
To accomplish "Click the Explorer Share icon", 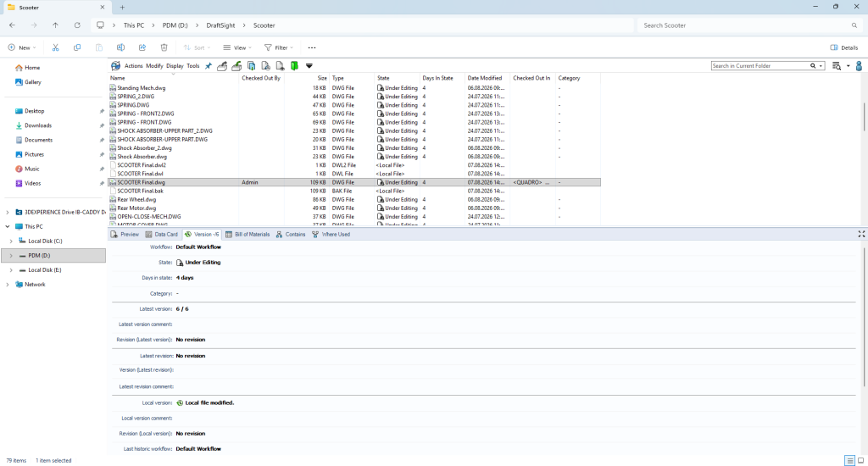I will [x=142, y=47].
